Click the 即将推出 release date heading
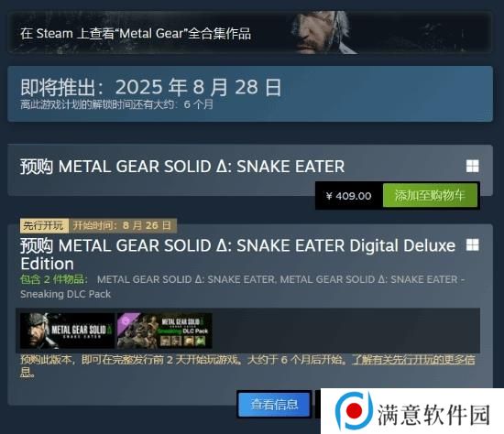Screen dimensions: 504x434 151,87
